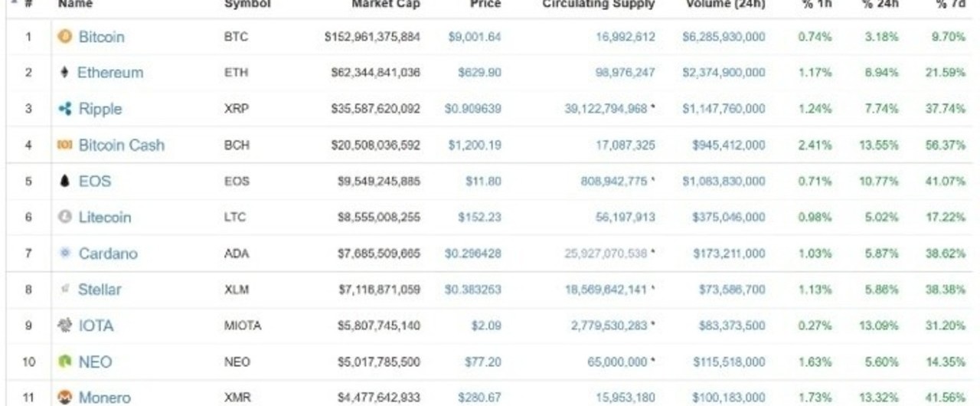Sort by Name column header

[75, 5]
